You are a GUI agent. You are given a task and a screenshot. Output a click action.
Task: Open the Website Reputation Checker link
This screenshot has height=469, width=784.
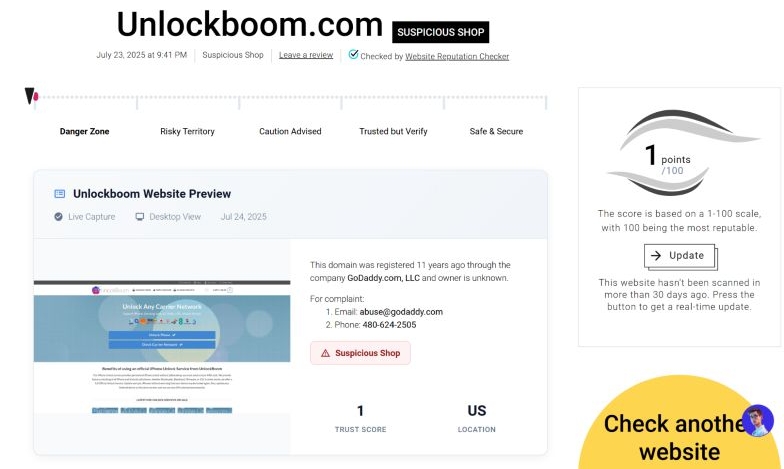point(456,57)
